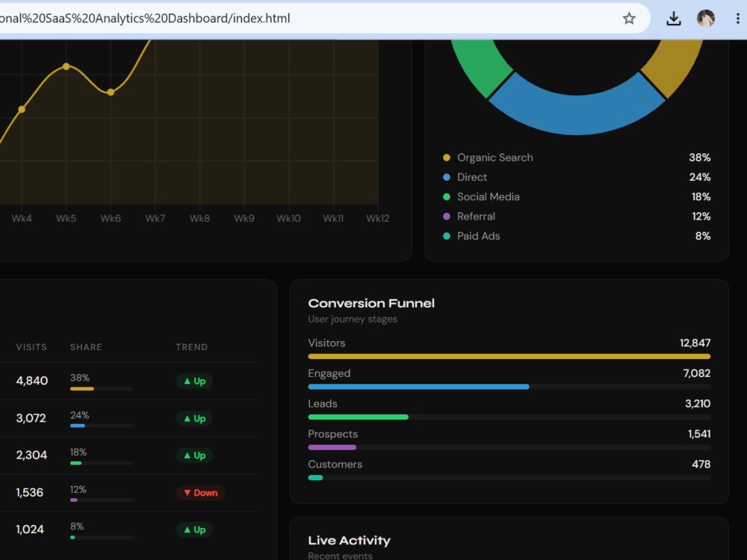This screenshot has height=560, width=747.
Task: Click the Wk10 axis label
Action: (x=288, y=219)
